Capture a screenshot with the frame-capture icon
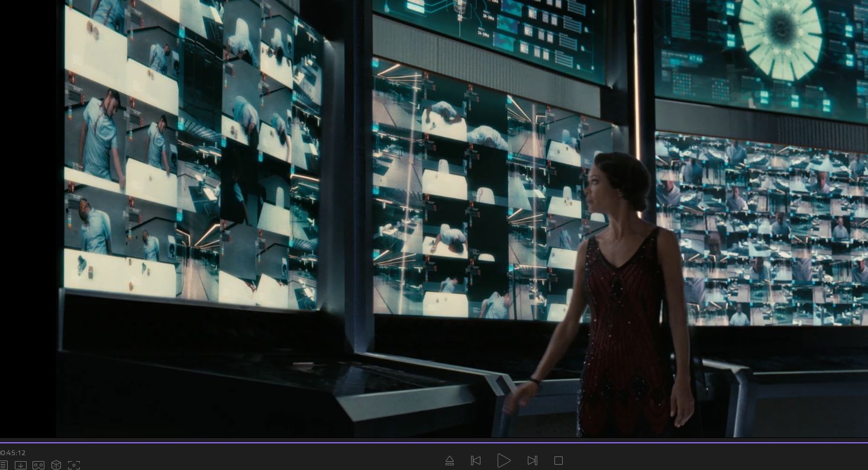The height and width of the screenshot is (470, 868). click(x=74, y=465)
